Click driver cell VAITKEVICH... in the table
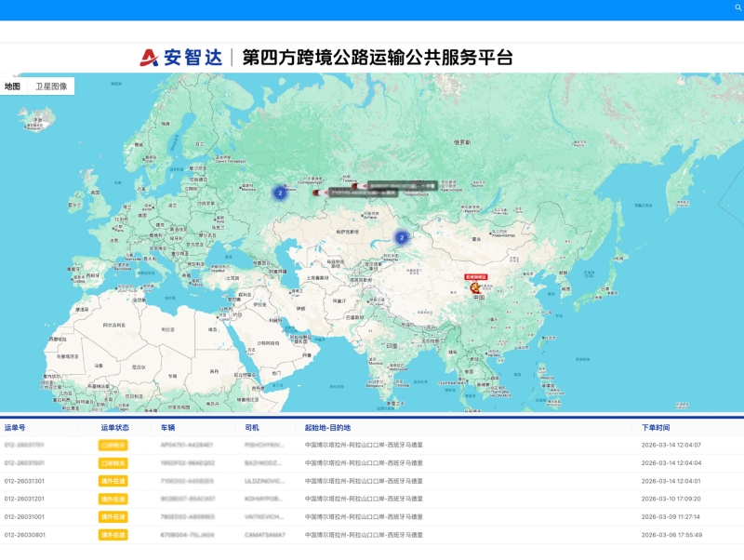This screenshot has height=560, width=744. point(265,517)
